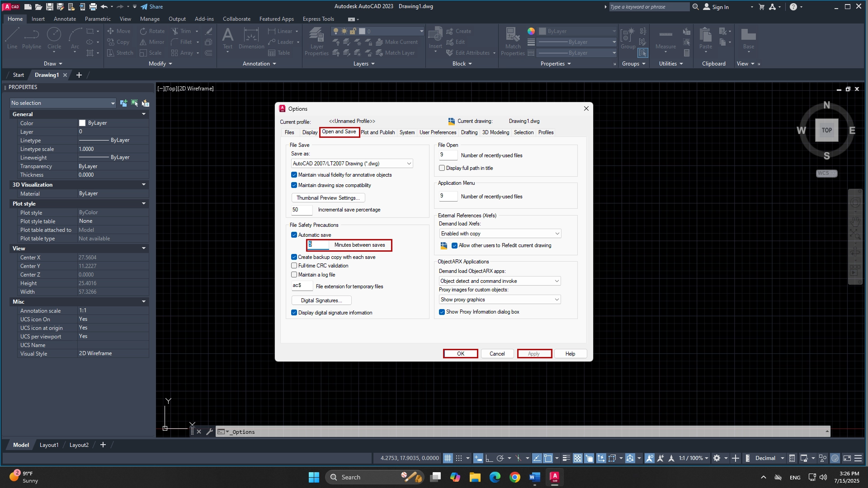The width and height of the screenshot is (868, 488).
Task: Click the Minutes between saves input field
Action: point(318,245)
